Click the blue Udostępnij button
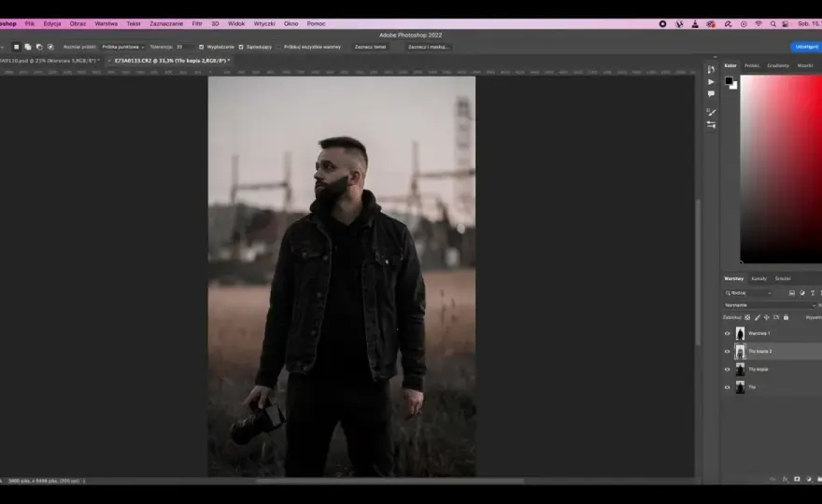The height and width of the screenshot is (504, 822). coord(806,47)
